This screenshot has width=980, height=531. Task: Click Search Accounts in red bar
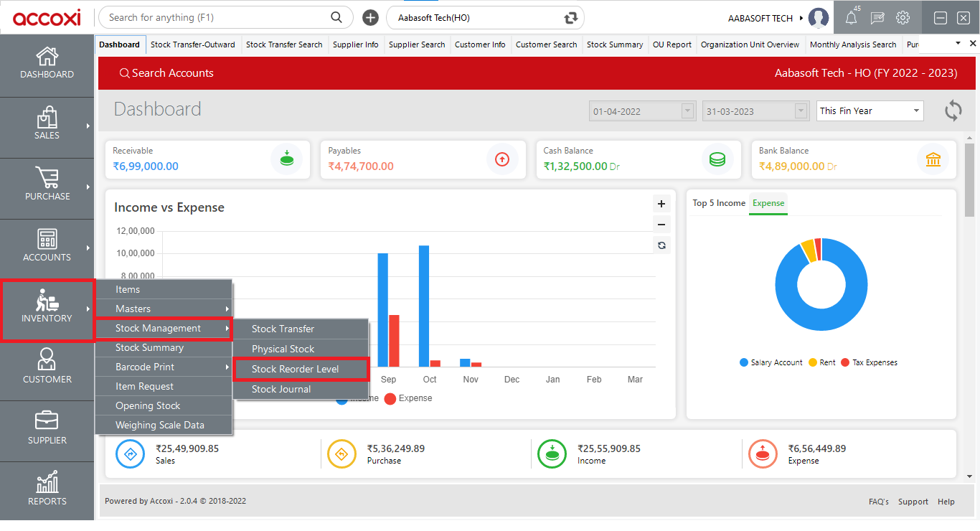click(x=166, y=73)
